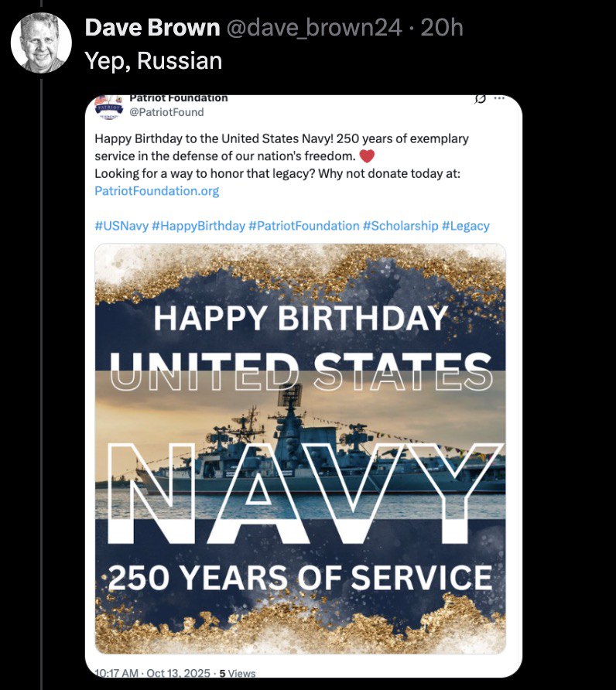Click the Patriot Foundation logo avatar
Screen dimensions: 616x690
tap(109, 106)
